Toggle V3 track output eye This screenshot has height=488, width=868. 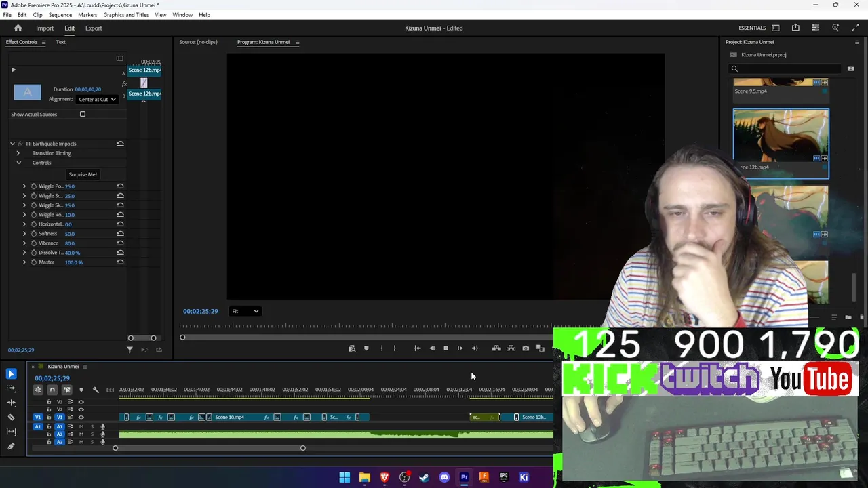[x=81, y=402]
